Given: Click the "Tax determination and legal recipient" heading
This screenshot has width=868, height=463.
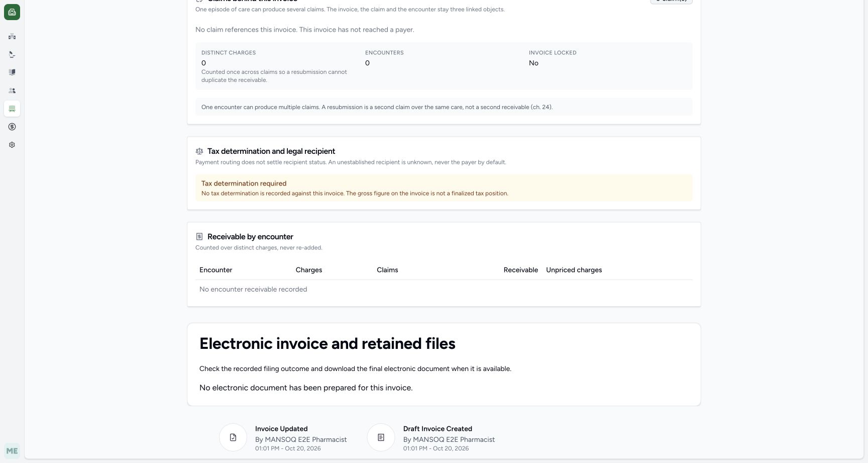Looking at the screenshot, I should tap(271, 151).
